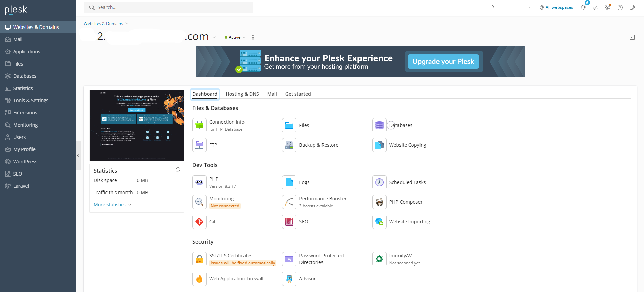Image resolution: width=644 pixels, height=292 pixels.
Task: Refresh the Statistics panel
Action: tap(178, 170)
